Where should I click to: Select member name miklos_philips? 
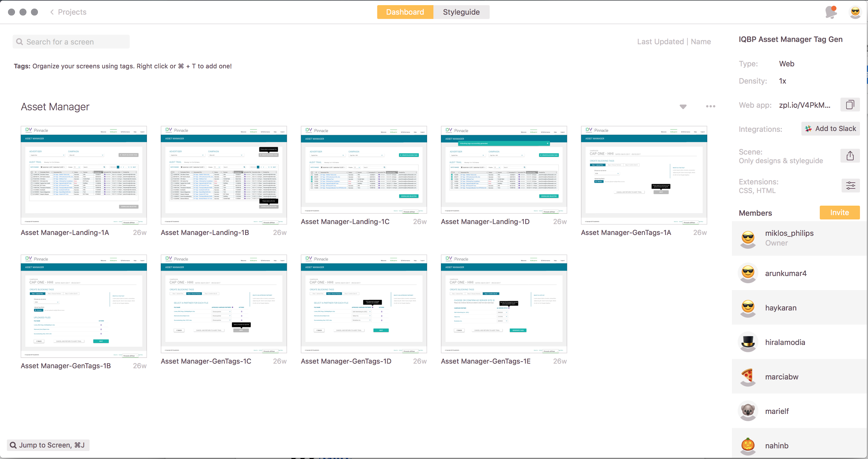(x=789, y=233)
